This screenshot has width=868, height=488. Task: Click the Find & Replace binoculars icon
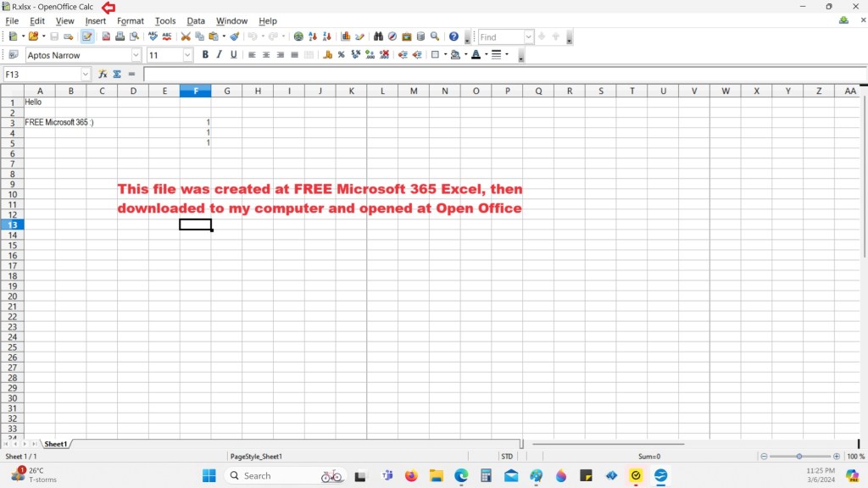pyautogui.click(x=378, y=36)
